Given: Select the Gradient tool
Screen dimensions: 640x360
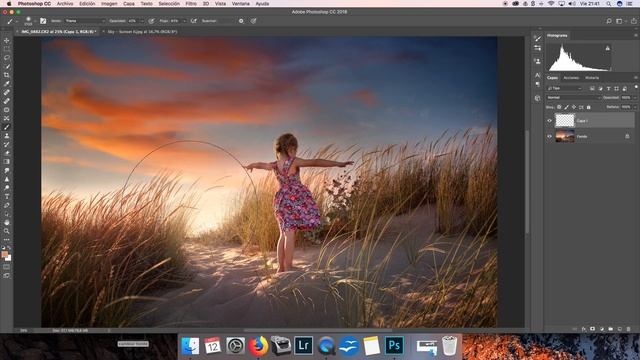Looking at the screenshot, I should 7,162.
